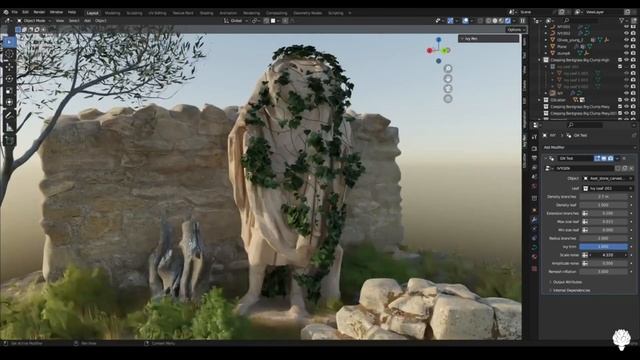
Task: Open the Leaf collection picker field
Action: [x=607, y=189]
